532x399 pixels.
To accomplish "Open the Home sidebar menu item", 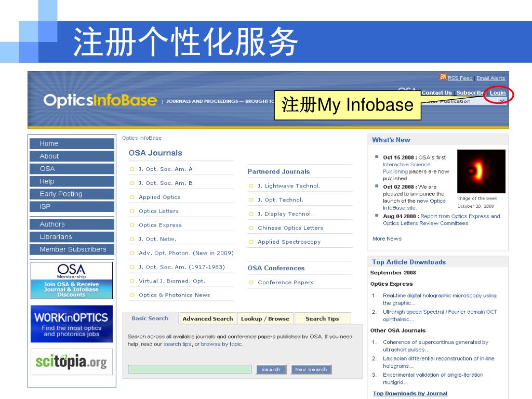I will 72,143.
